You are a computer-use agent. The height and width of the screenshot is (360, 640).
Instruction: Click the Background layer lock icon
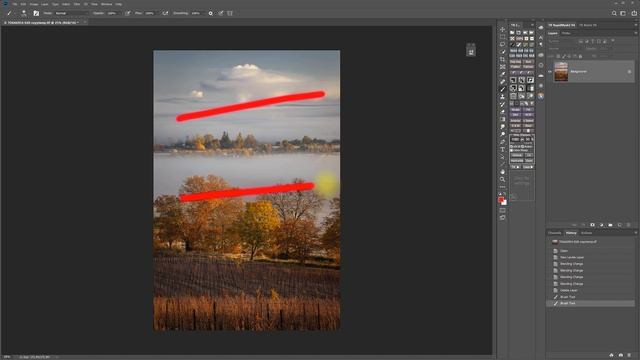coord(629,71)
